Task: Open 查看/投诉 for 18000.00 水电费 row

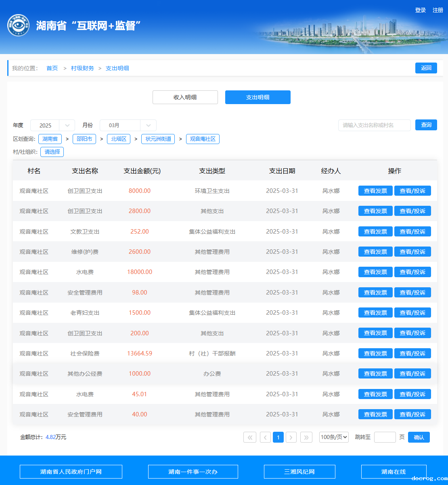Action: (412, 272)
